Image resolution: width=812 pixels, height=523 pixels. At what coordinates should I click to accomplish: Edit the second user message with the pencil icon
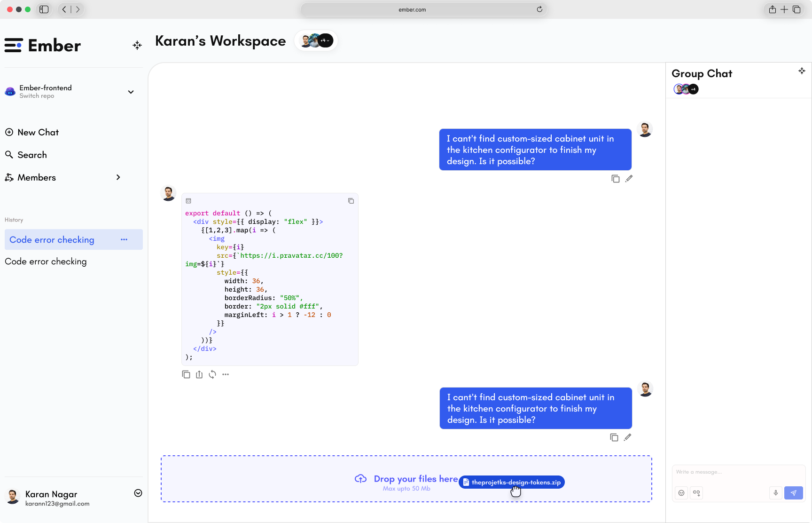tap(628, 437)
